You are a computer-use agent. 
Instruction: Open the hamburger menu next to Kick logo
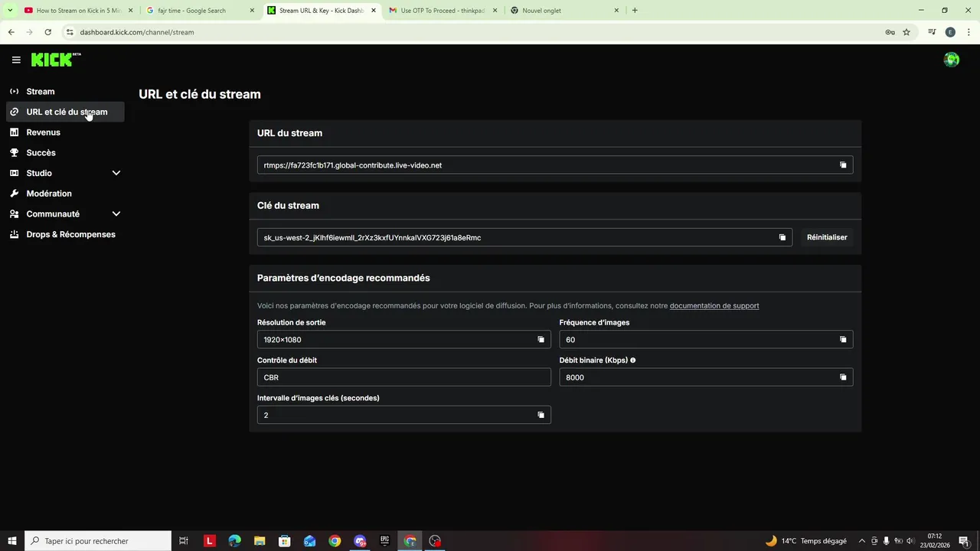pyautogui.click(x=16, y=60)
